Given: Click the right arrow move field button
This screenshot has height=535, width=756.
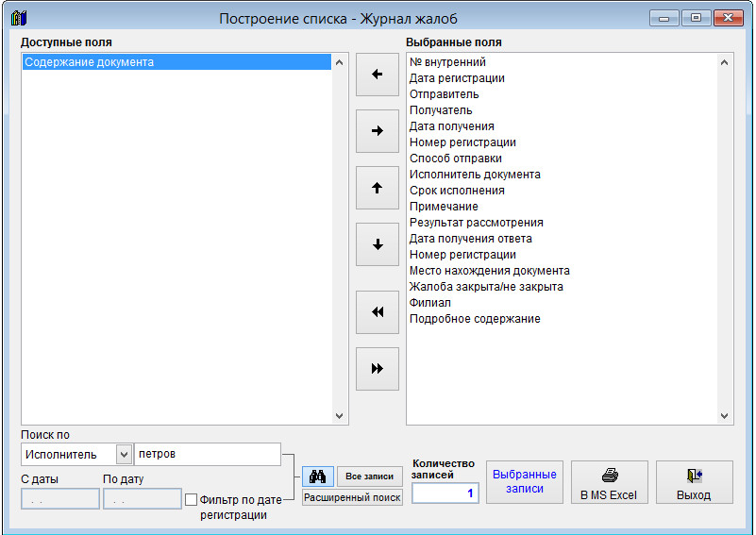Looking at the screenshot, I should point(377,130).
